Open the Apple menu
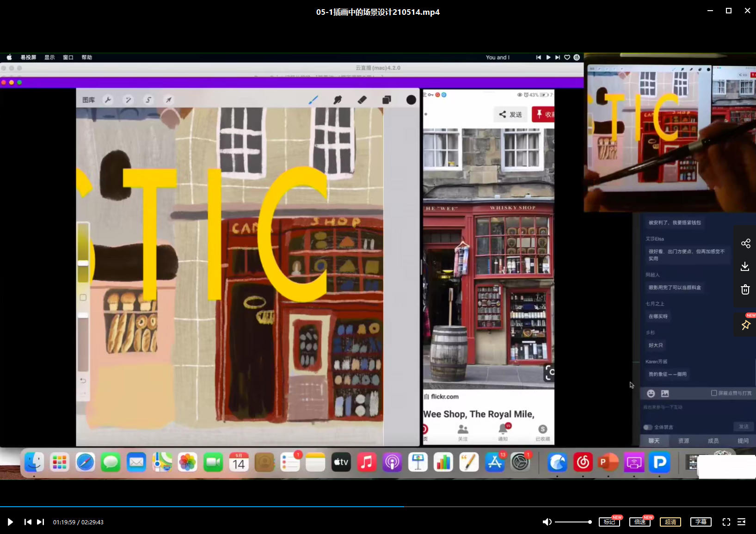756x534 pixels. [9, 57]
